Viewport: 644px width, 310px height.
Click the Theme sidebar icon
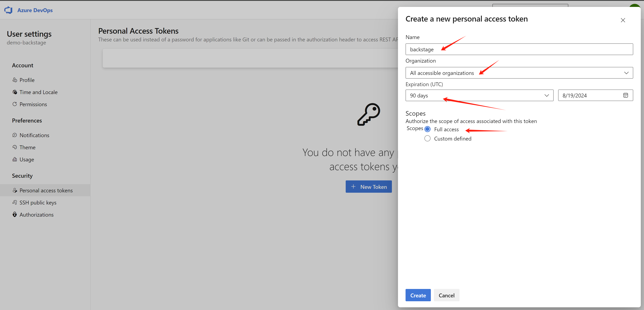point(15,147)
